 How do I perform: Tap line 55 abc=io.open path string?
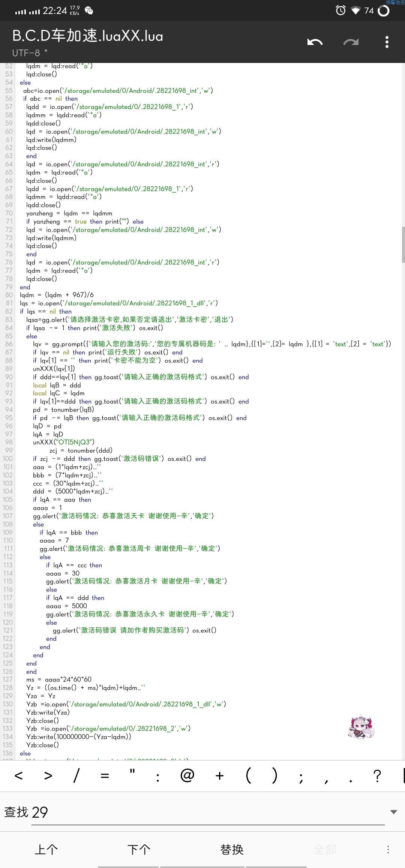[x=118, y=91]
